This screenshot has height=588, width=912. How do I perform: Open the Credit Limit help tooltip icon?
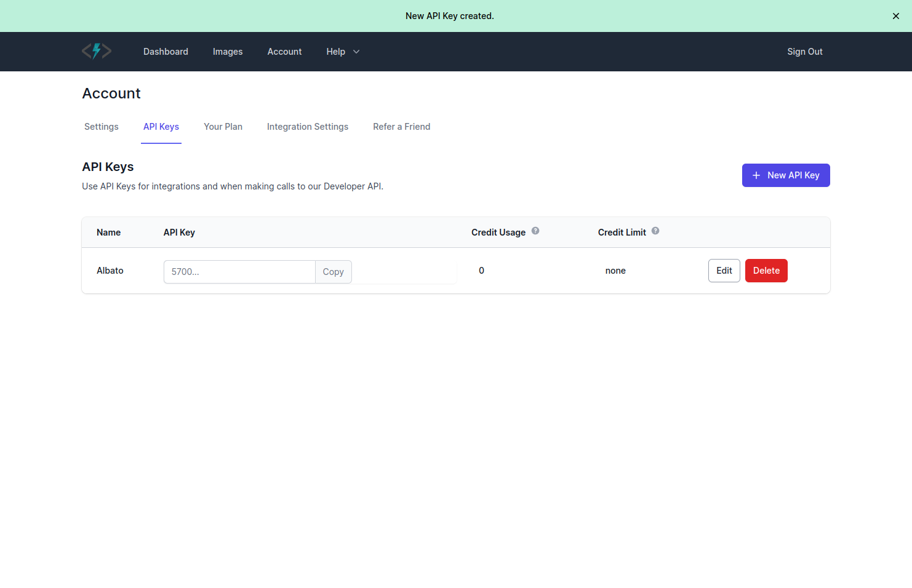point(655,231)
